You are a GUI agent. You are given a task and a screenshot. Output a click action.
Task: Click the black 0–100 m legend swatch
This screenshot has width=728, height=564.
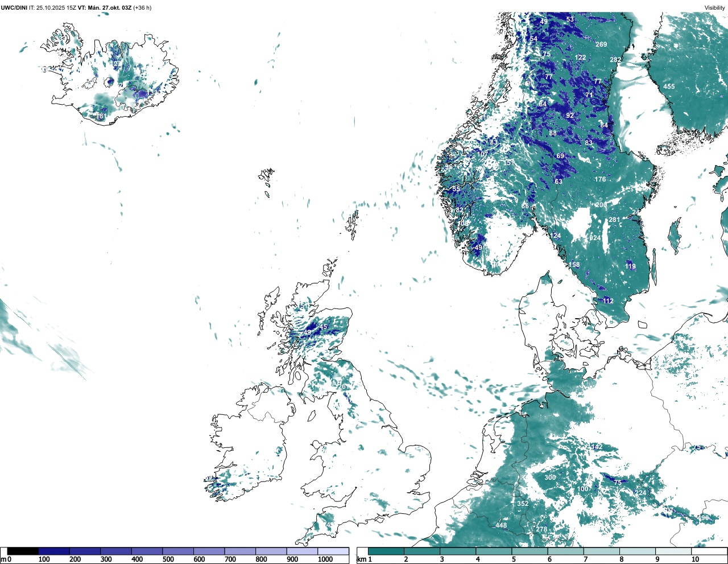[x=23, y=551]
